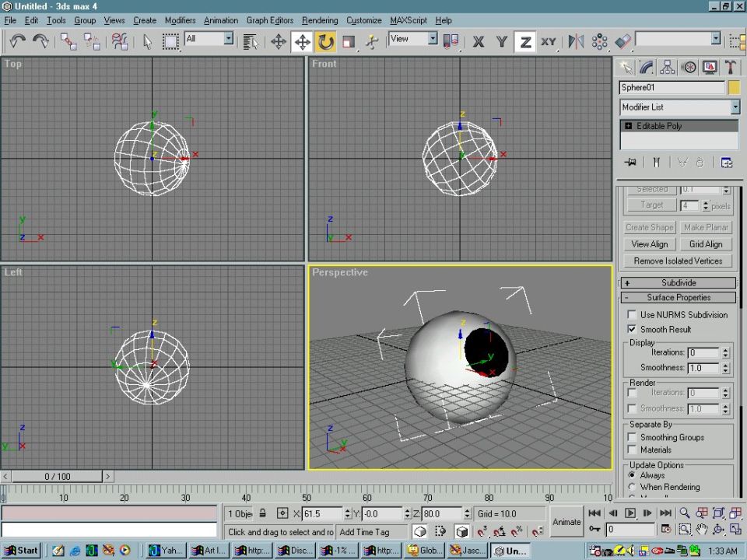747x560 pixels.
Task: Select the Select and Link tool
Action: [x=68, y=41]
